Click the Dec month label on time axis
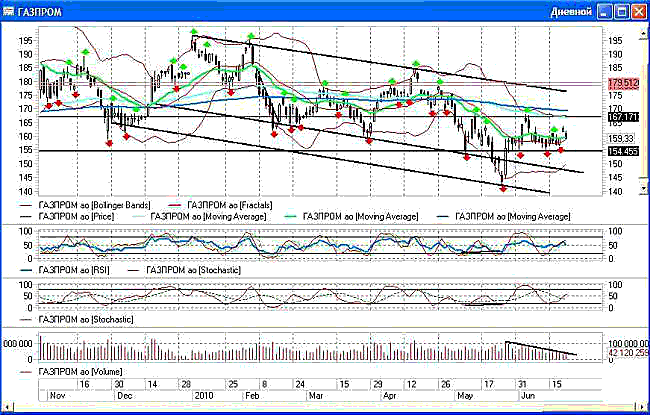The height and width of the screenshot is (415, 650). 125,396
